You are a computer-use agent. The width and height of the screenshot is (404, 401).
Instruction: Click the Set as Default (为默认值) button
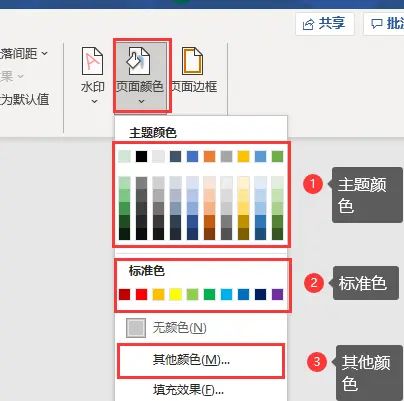pos(25,99)
